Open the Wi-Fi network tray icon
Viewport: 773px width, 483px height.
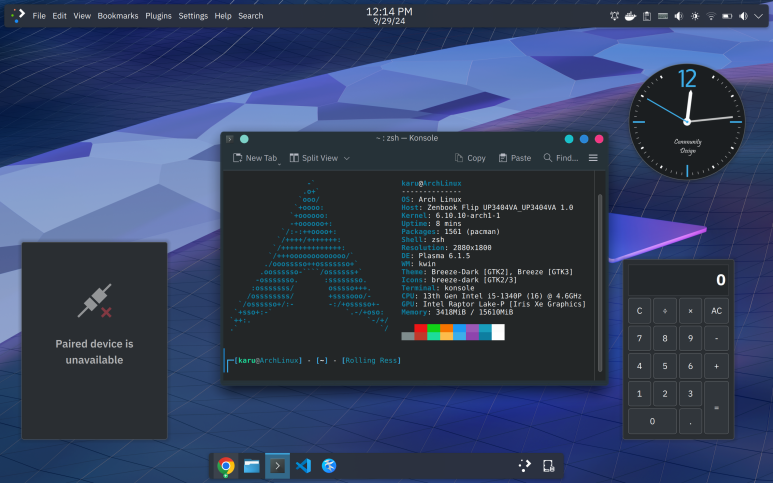click(711, 16)
